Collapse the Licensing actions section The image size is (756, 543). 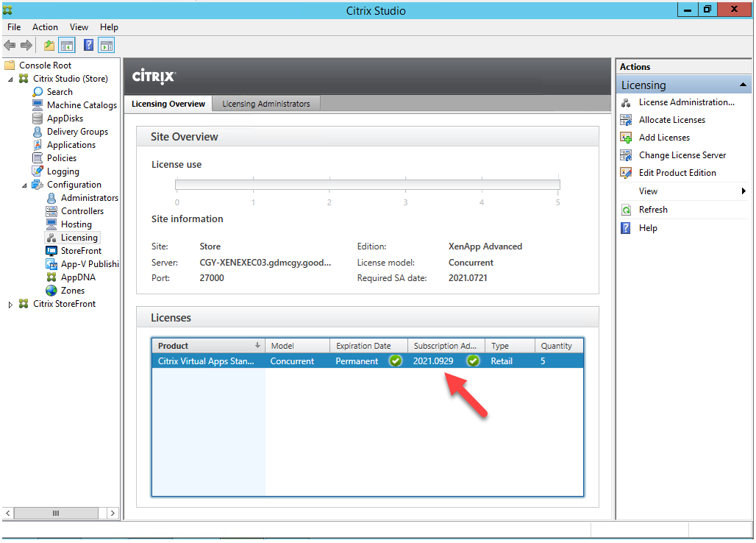point(743,85)
